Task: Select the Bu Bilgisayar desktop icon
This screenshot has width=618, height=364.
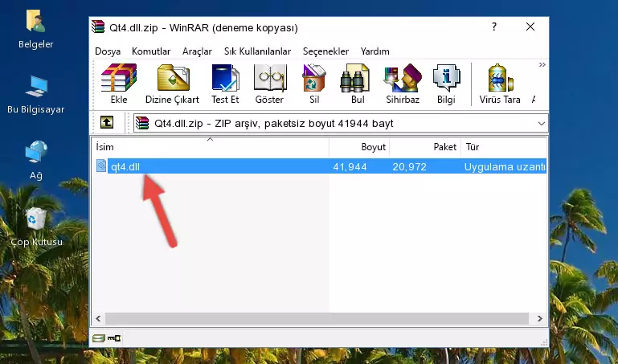Action: [36, 95]
